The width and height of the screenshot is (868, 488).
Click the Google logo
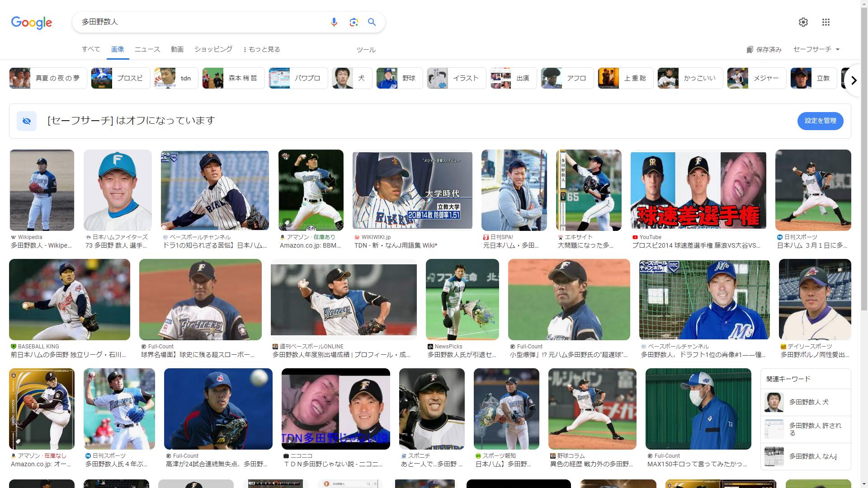(x=32, y=23)
